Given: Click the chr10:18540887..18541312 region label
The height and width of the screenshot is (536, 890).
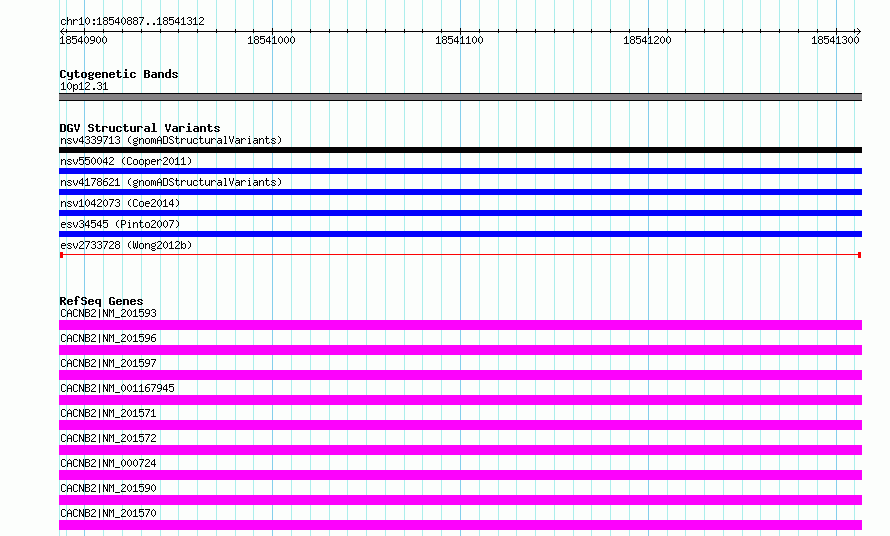Looking at the screenshot, I should [132, 21].
